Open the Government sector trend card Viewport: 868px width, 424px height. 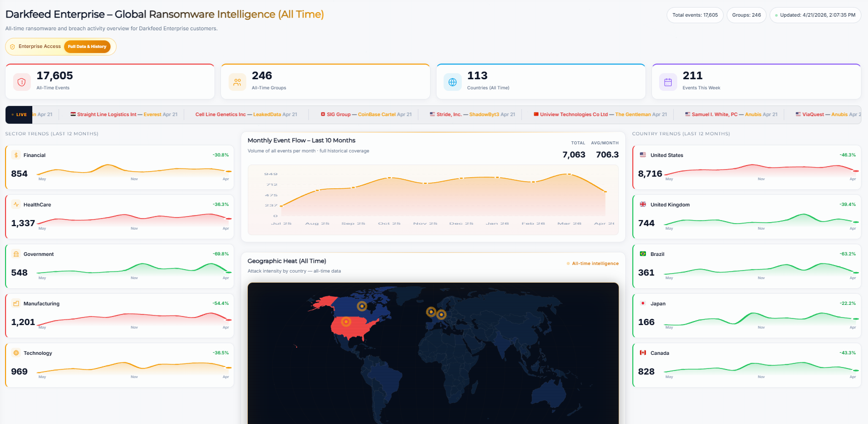point(120,266)
